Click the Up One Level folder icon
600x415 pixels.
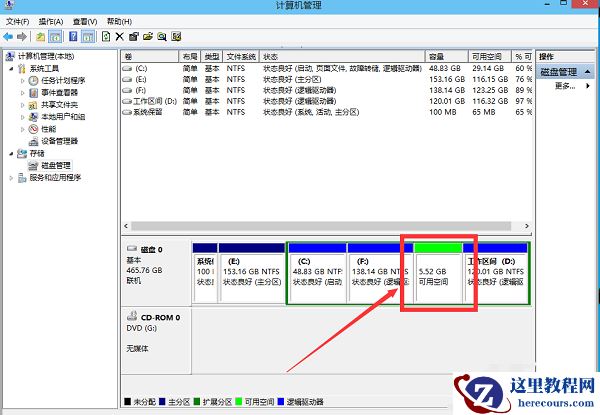tap(40, 37)
